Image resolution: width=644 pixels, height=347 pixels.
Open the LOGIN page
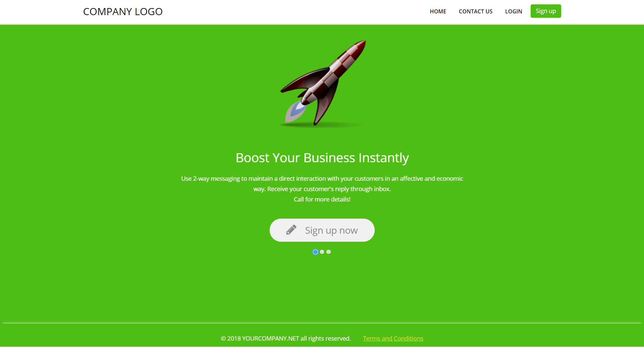[514, 11]
